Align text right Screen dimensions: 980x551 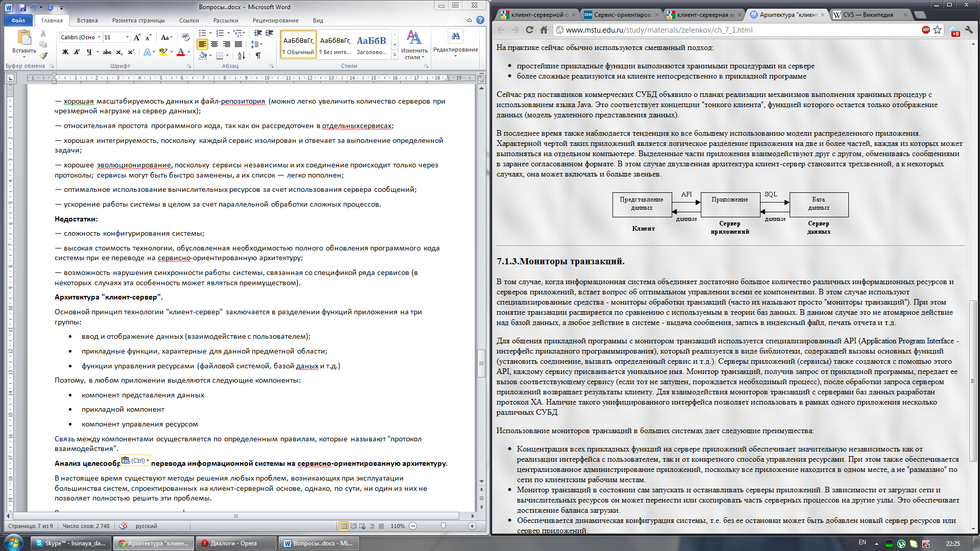[227, 44]
